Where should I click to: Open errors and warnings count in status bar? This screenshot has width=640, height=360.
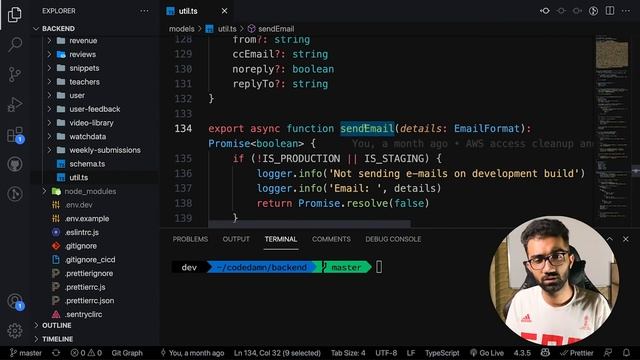point(86,353)
